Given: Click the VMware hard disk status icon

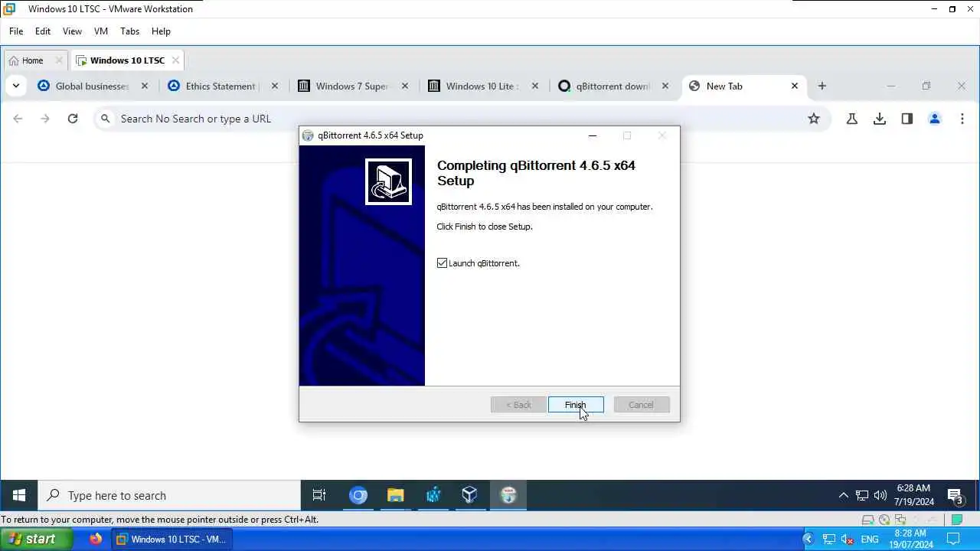Looking at the screenshot, I should [868, 520].
